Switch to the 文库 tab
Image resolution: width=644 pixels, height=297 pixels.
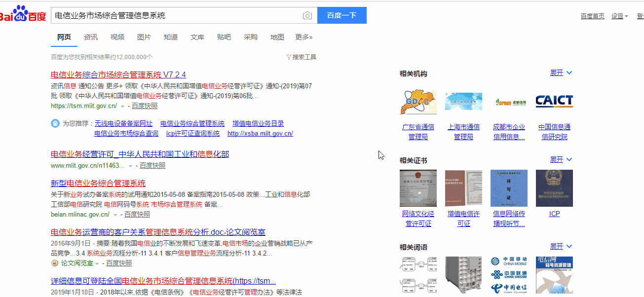(x=197, y=37)
